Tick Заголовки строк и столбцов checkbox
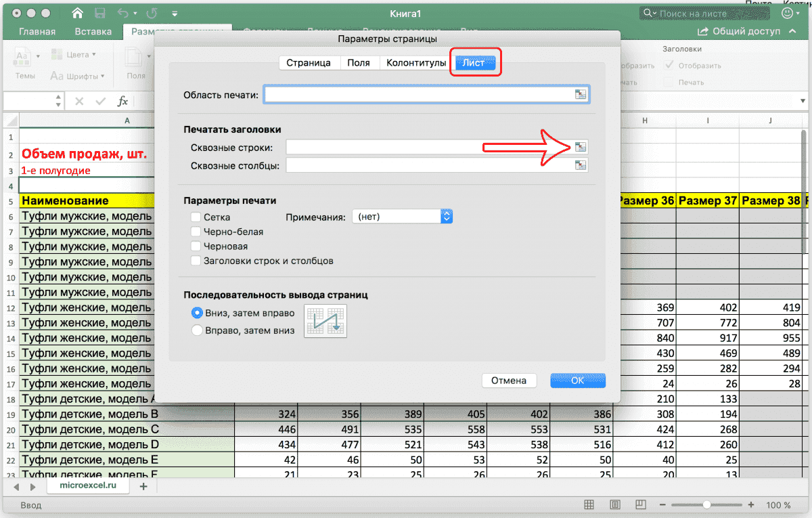Image resolution: width=812 pixels, height=518 pixels. click(x=196, y=261)
